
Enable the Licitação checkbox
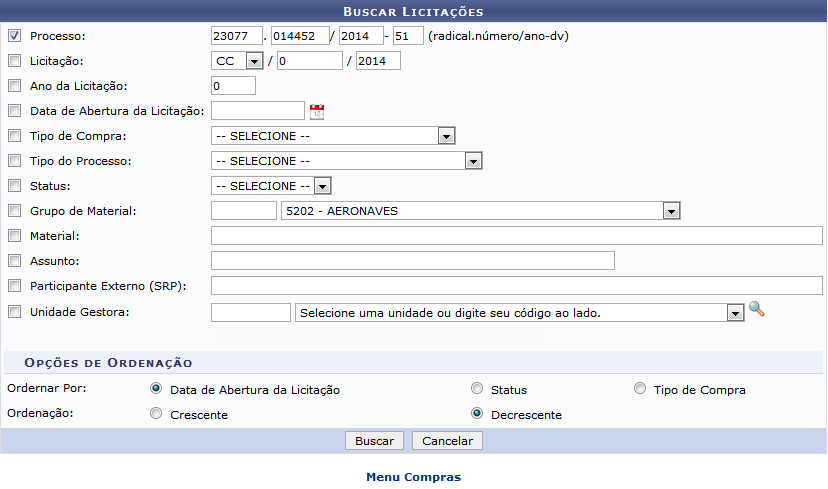(14, 61)
